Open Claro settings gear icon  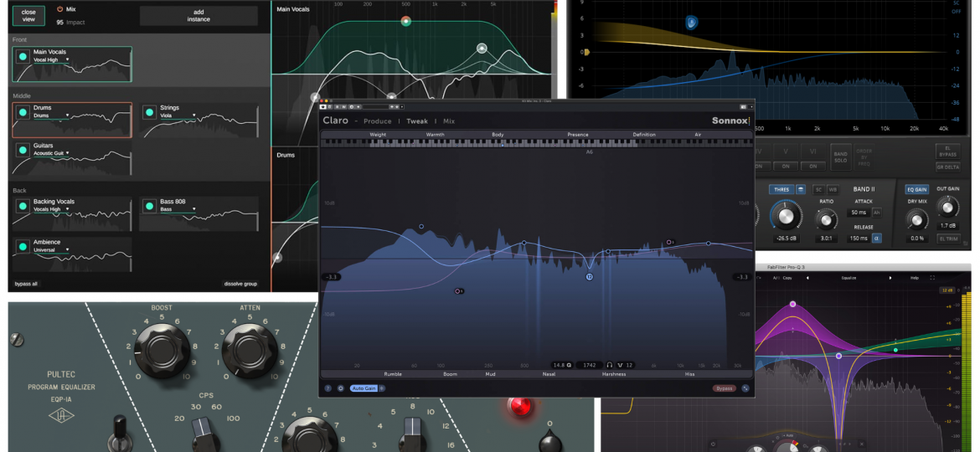click(x=341, y=388)
